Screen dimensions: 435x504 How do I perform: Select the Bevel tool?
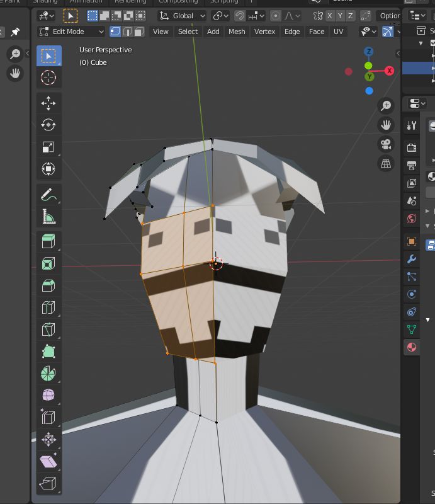coord(48,285)
